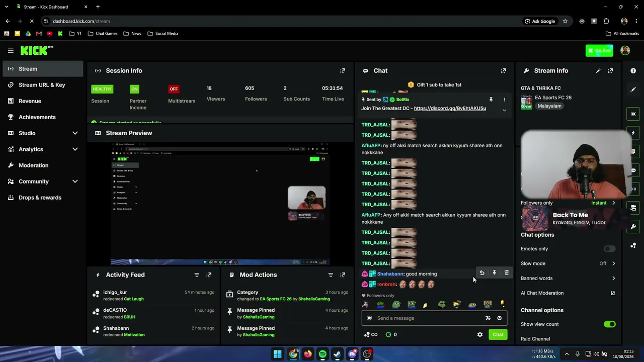Click the stream preview thumbnail

point(220,204)
